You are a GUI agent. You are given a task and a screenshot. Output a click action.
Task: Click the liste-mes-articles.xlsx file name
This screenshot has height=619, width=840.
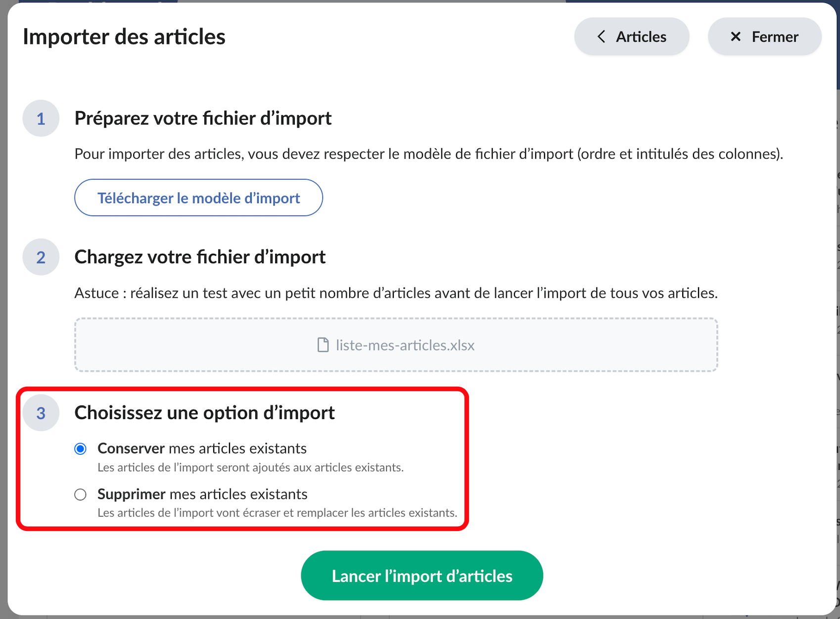coord(405,345)
